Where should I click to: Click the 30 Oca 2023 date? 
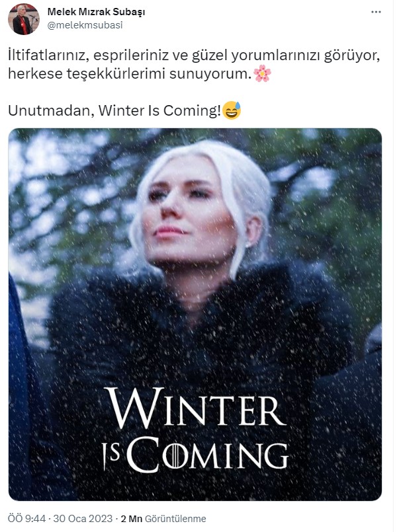pyautogui.click(x=83, y=519)
